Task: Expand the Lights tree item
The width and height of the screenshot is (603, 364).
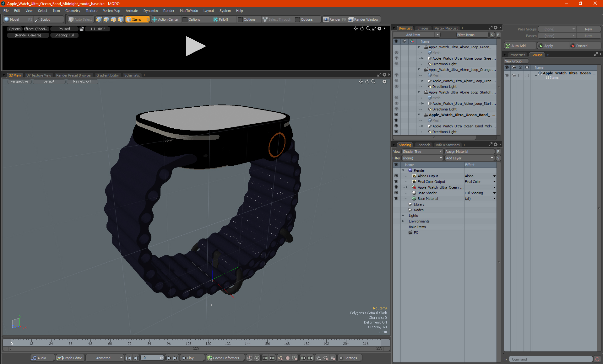Action: tap(403, 216)
